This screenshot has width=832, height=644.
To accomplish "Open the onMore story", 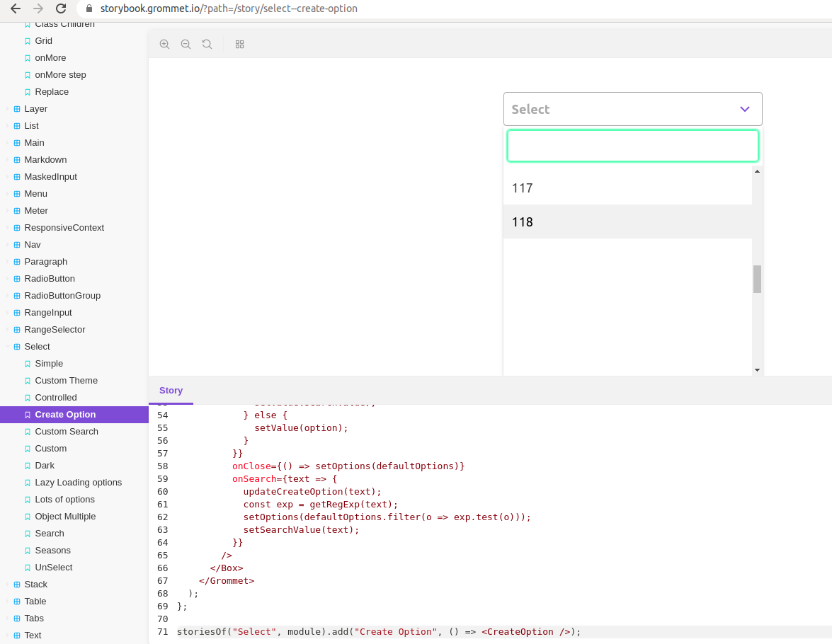I will pyautogui.click(x=50, y=58).
